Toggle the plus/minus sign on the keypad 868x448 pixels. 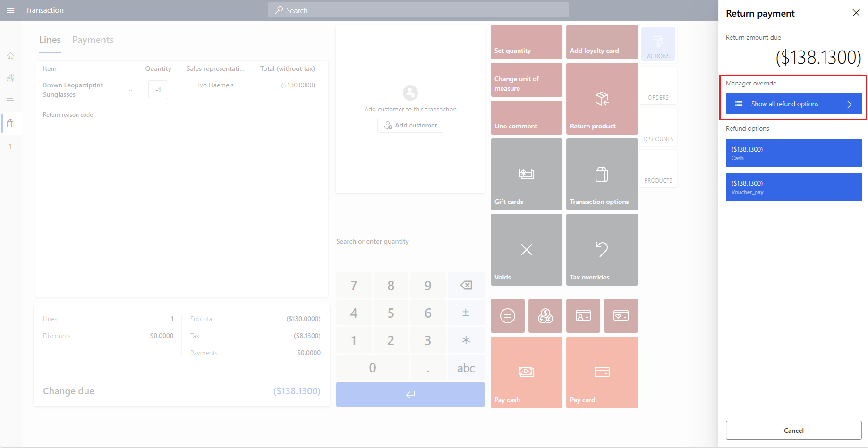click(466, 312)
